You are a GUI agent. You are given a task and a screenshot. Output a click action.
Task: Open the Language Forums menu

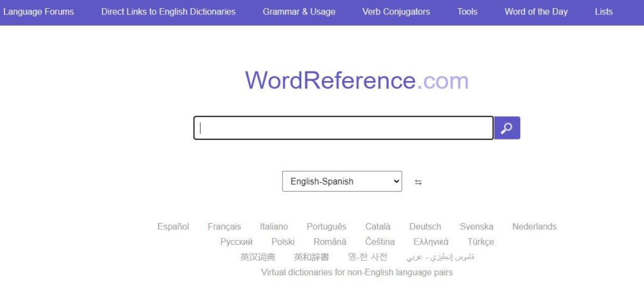pyautogui.click(x=38, y=11)
